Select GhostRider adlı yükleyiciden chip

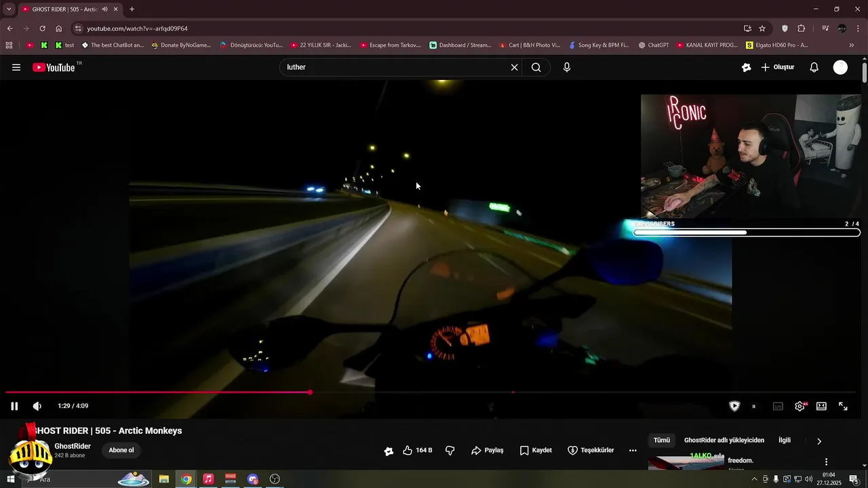click(x=724, y=440)
